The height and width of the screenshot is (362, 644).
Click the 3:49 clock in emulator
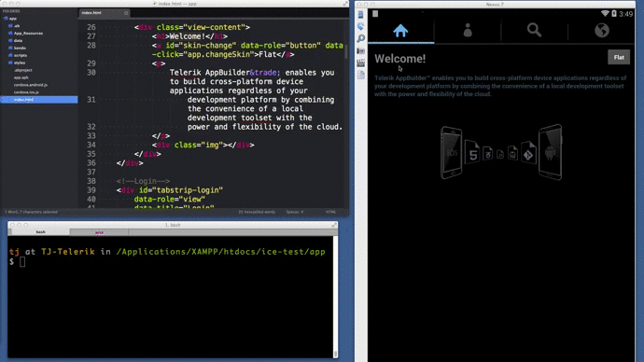[x=625, y=14]
